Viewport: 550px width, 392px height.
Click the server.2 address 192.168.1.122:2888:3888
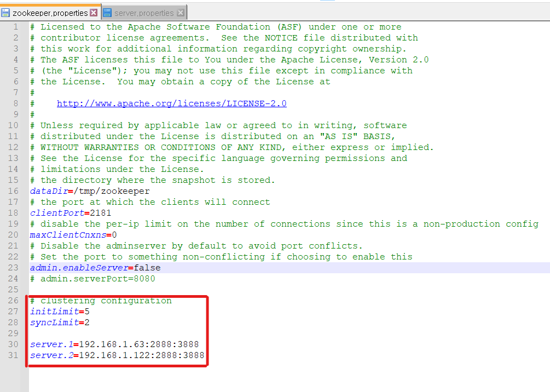tap(142, 355)
